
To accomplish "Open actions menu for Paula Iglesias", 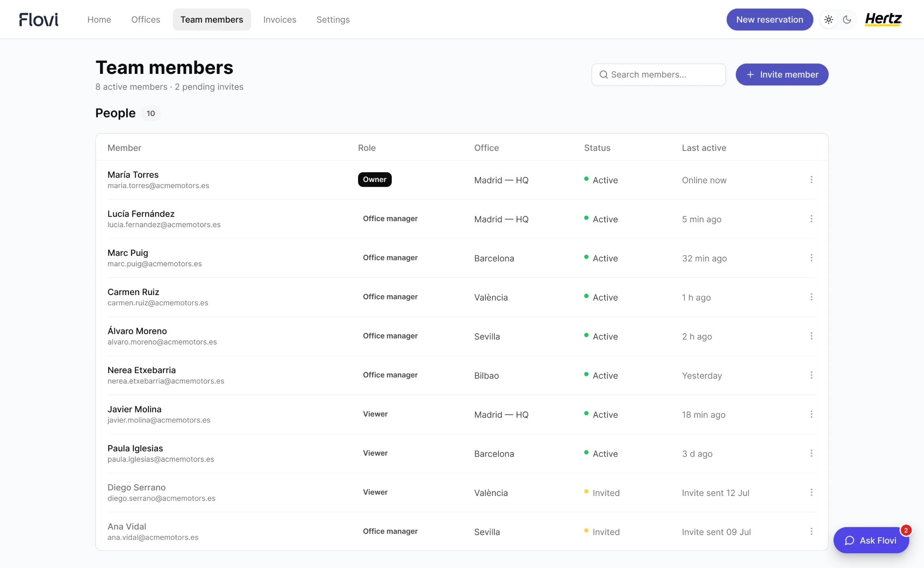I will (811, 453).
